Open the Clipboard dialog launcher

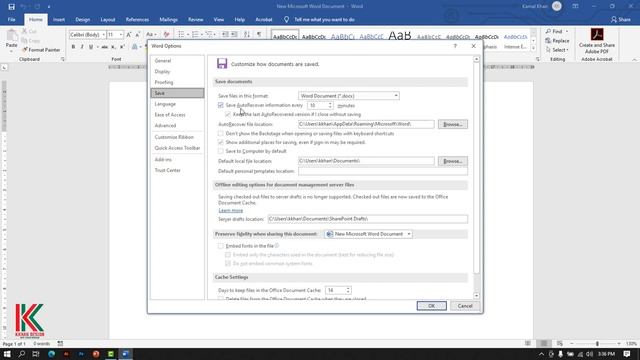[x=62, y=60]
